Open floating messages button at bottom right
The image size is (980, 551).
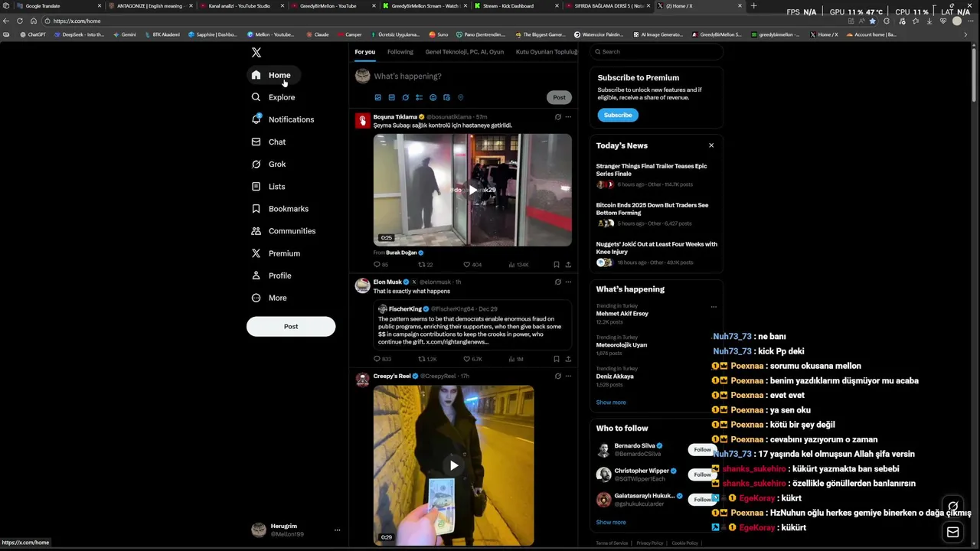click(952, 533)
